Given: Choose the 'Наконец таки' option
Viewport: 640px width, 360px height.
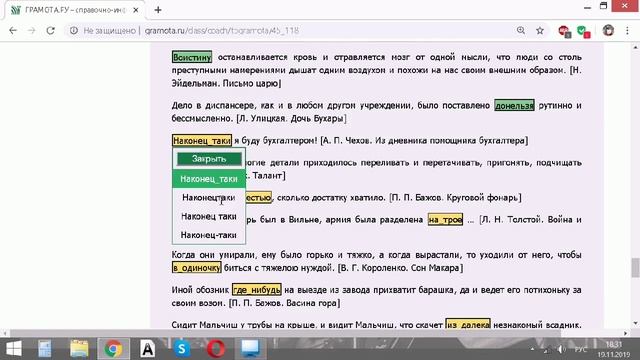Looking at the screenshot, I should tap(209, 216).
